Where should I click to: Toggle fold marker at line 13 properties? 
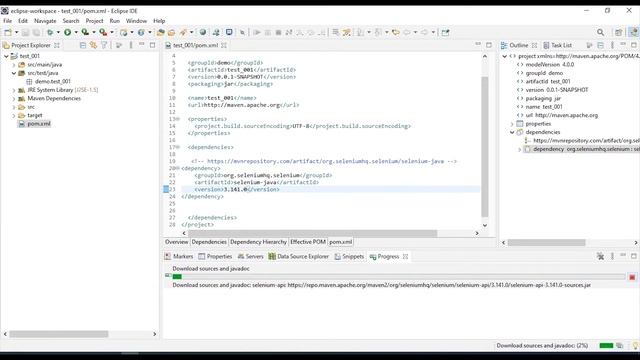pos(178,119)
